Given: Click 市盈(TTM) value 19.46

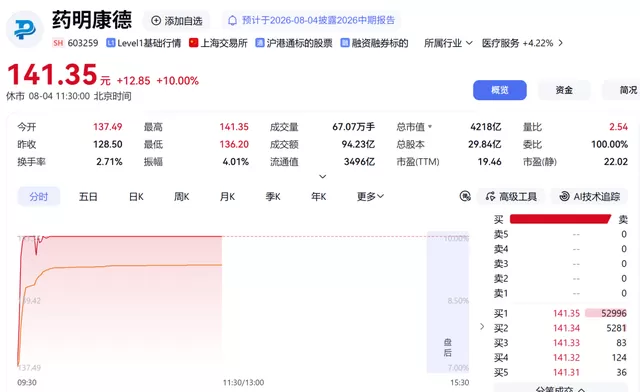Looking at the screenshot, I should coord(489,162).
